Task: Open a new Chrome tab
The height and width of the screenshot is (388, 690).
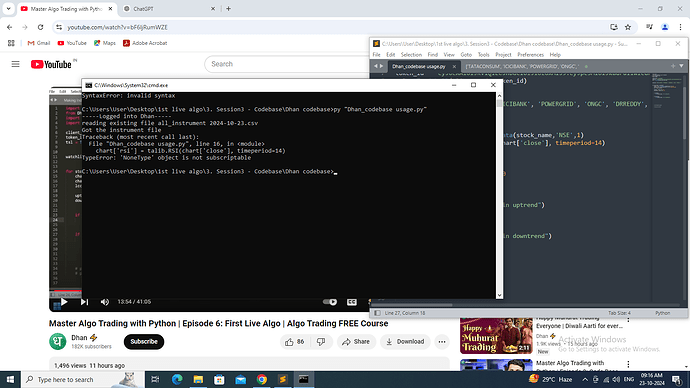Action: point(228,9)
